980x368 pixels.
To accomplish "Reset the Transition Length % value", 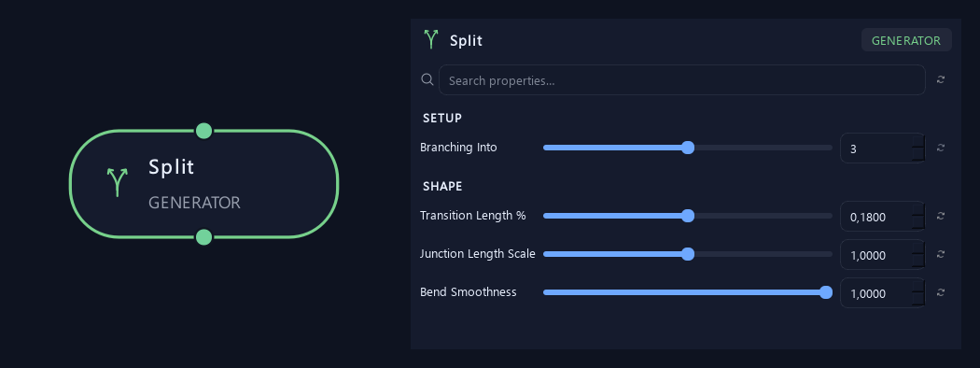I will pos(941,217).
